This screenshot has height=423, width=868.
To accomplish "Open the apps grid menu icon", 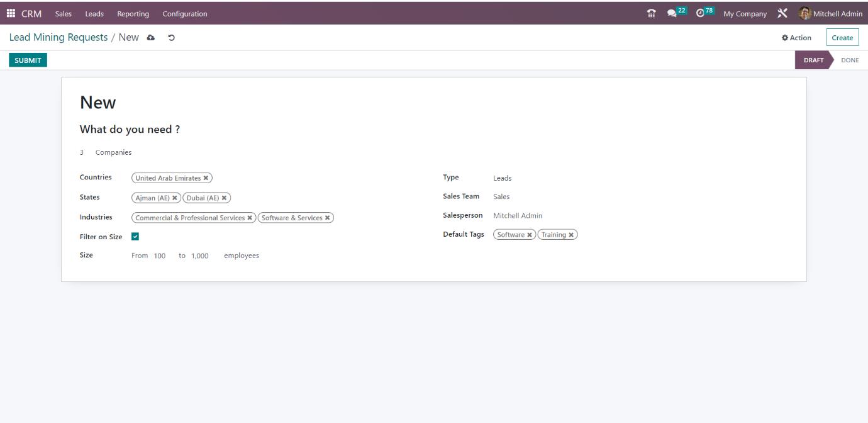I will click(x=11, y=13).
